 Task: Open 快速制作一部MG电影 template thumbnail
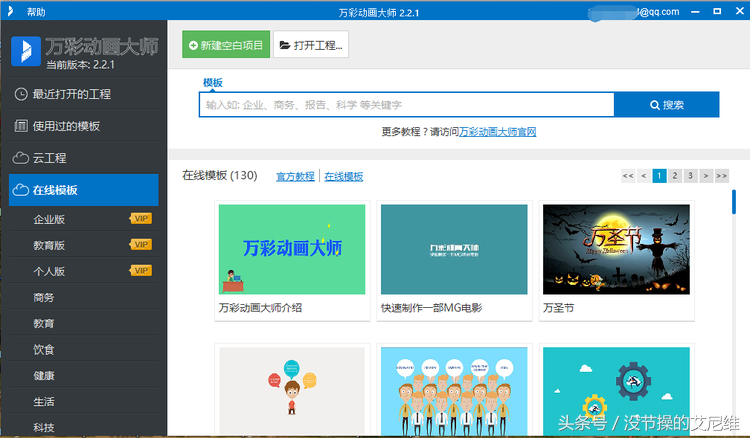point(454,249)
